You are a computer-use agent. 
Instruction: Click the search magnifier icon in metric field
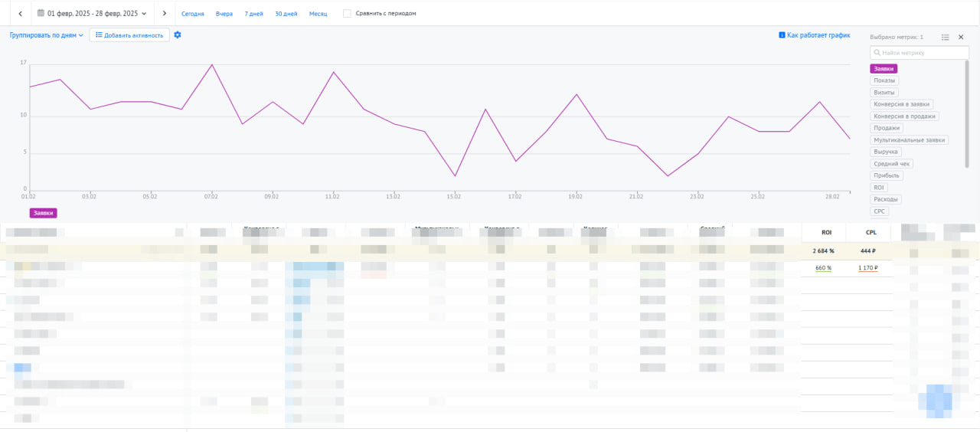[x=877, y=53]
